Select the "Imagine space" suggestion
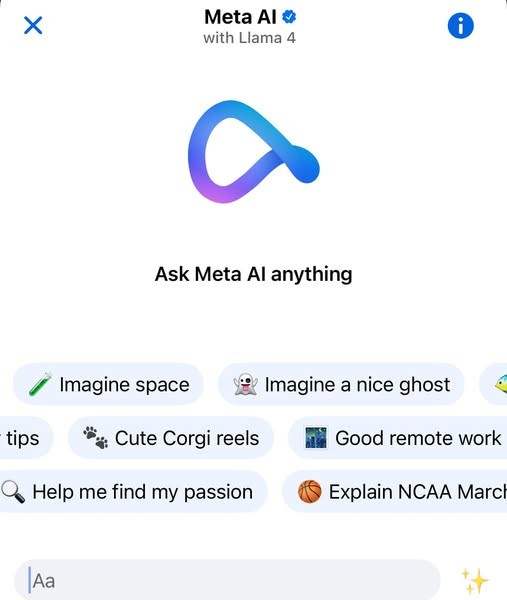 tap(108, 384)
